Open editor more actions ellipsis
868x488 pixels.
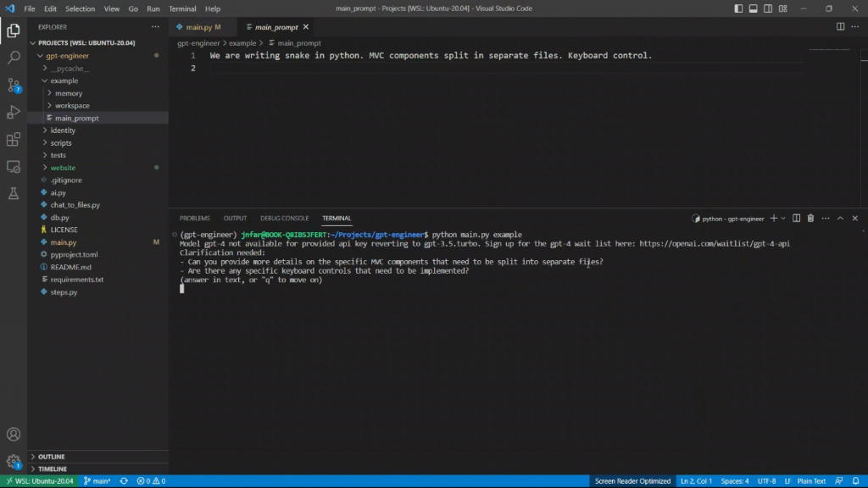[855, 26]
